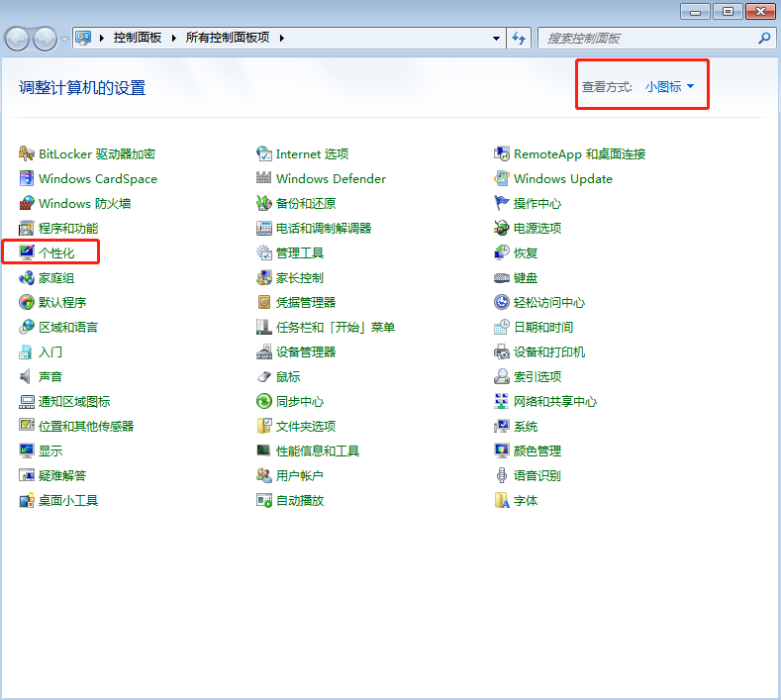781x700 pixels.
Task: Open the address bar history dropdown arrow
Action: [497, 39]
